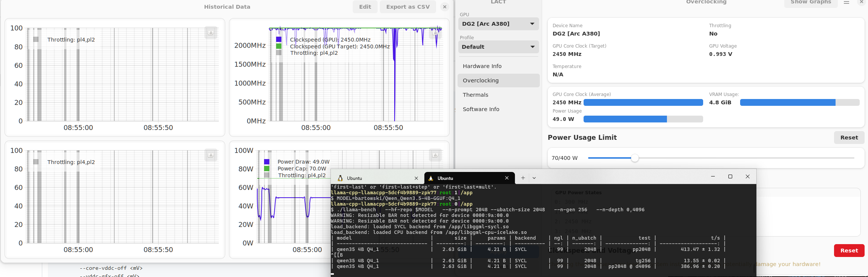This screenshot has width=868, height=277.
Task: Click 'Power Cap: 70.0W' legend text
Action: [302, 169]
